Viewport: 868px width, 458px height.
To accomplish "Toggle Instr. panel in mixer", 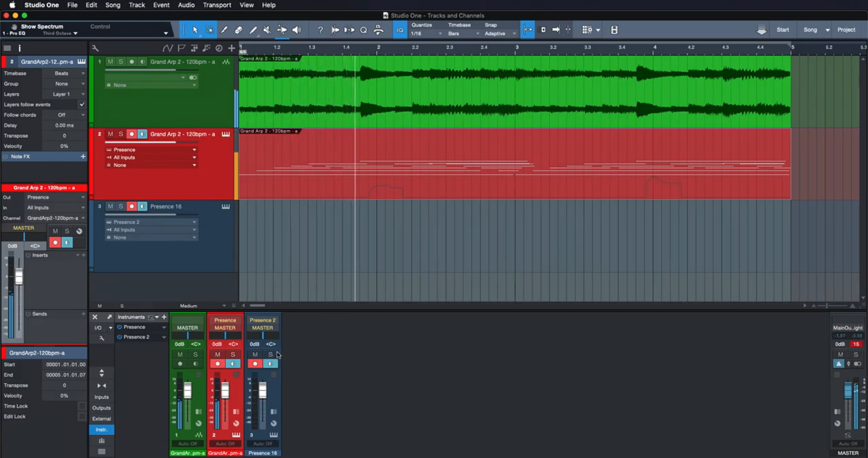I will click(x=101, y=430).
